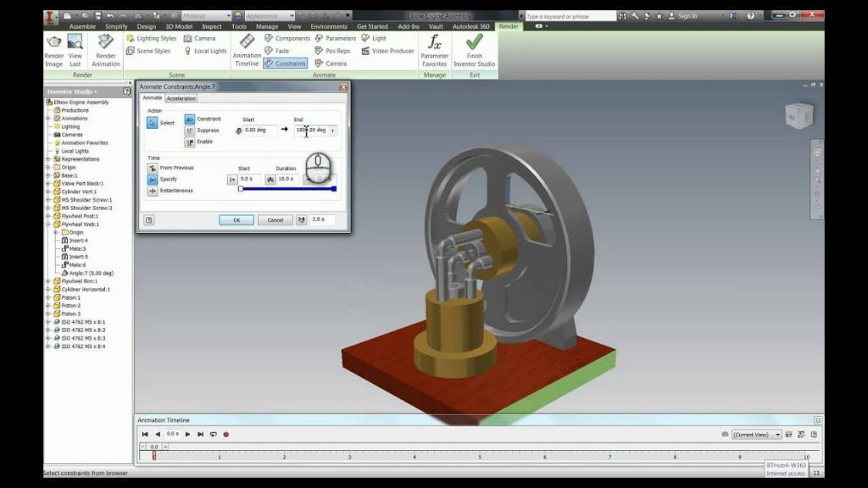The width and height of the screenshot is (868, 488).
Task: Click Go to Start playback button
Action: 145,435
